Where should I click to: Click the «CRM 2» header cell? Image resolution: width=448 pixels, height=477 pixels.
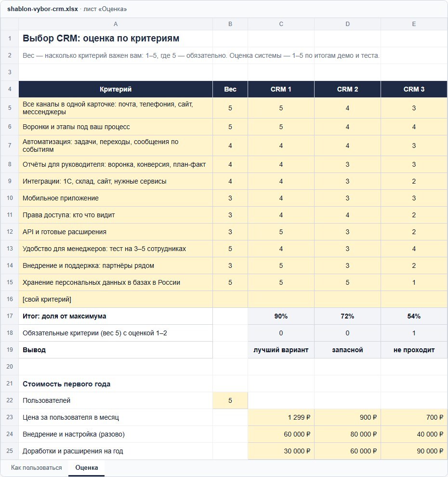coord(347,89)
